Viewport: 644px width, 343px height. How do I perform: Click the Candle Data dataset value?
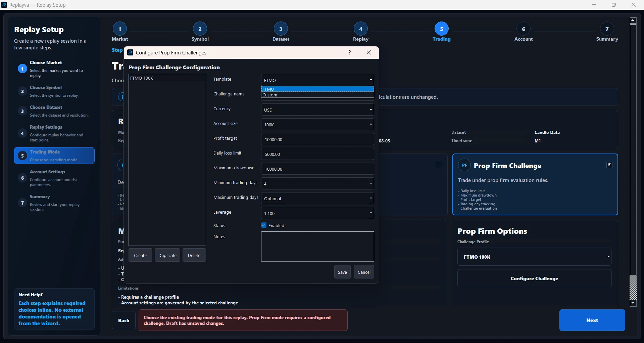[547, 132]
